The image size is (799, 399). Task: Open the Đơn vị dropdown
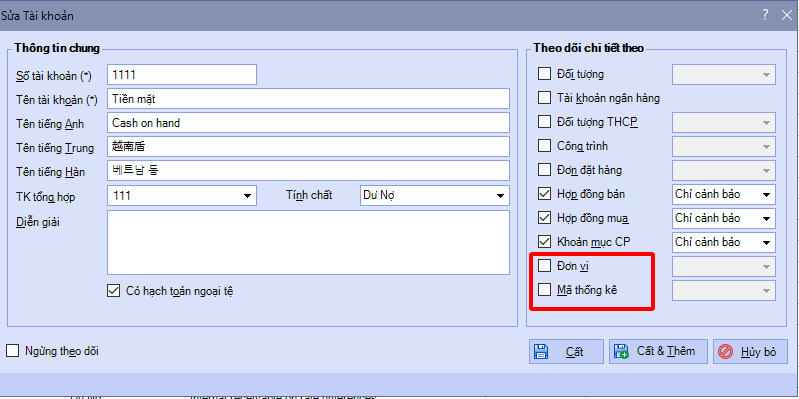(x=724, y=266)
